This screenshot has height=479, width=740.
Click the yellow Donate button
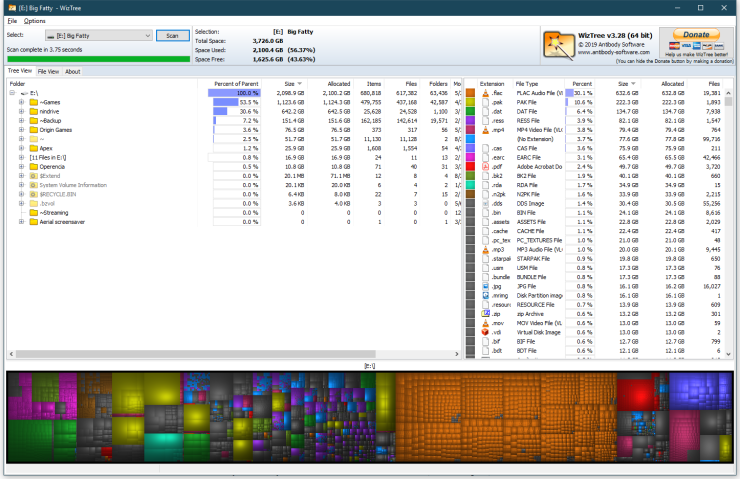[x=695, y=35]
